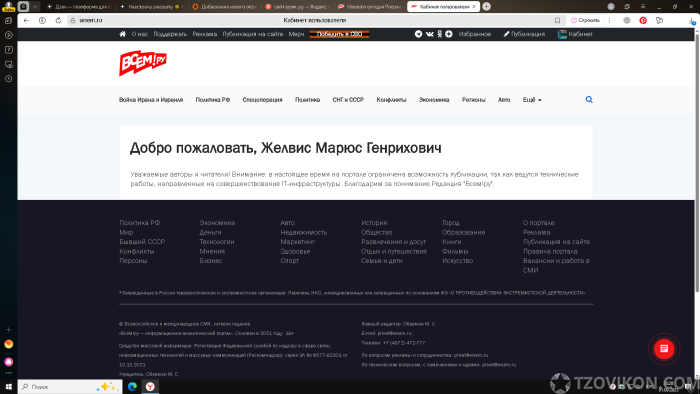Click the Всем!ру site logo

point(143,63)
